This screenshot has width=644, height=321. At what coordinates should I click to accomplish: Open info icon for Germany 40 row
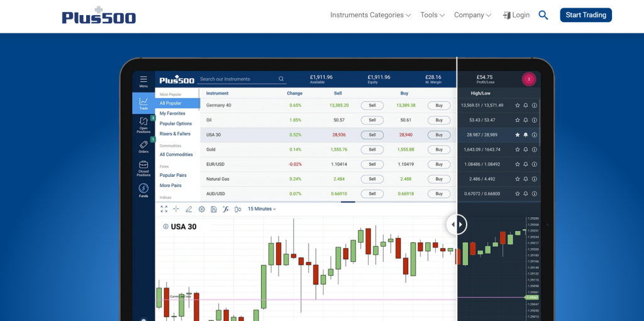coord(535,105)
